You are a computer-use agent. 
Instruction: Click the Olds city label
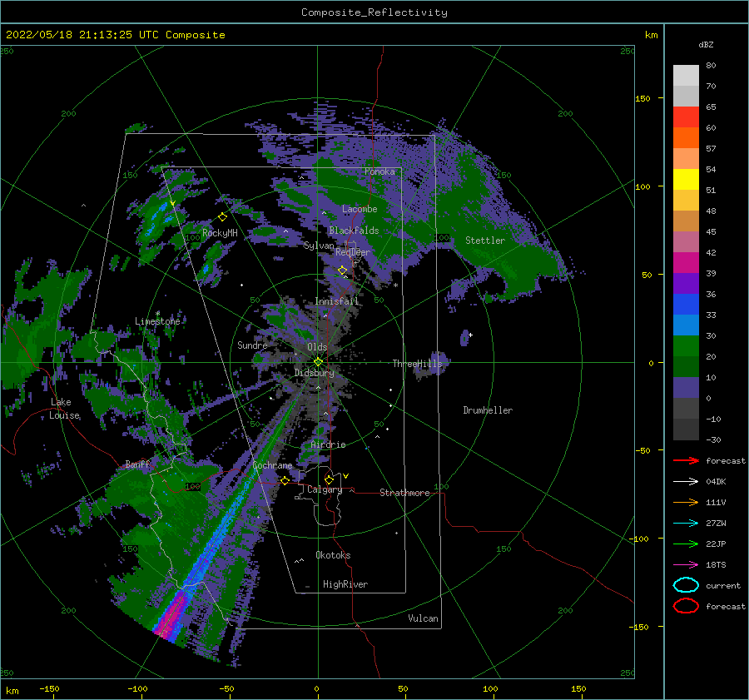pyautogui.click(x=317, y=347)
